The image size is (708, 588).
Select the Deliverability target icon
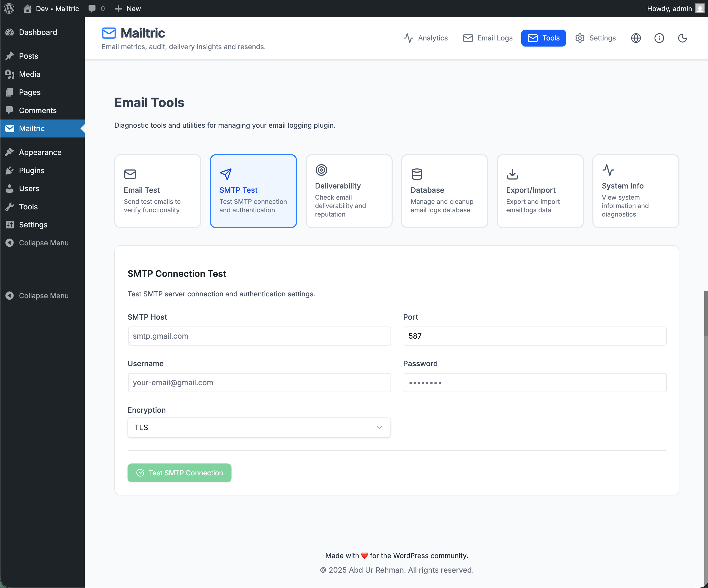(x=321, y=170)
